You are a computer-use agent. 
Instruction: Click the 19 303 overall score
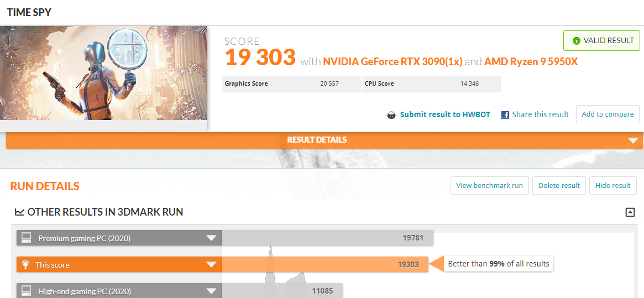coord(260,57)
